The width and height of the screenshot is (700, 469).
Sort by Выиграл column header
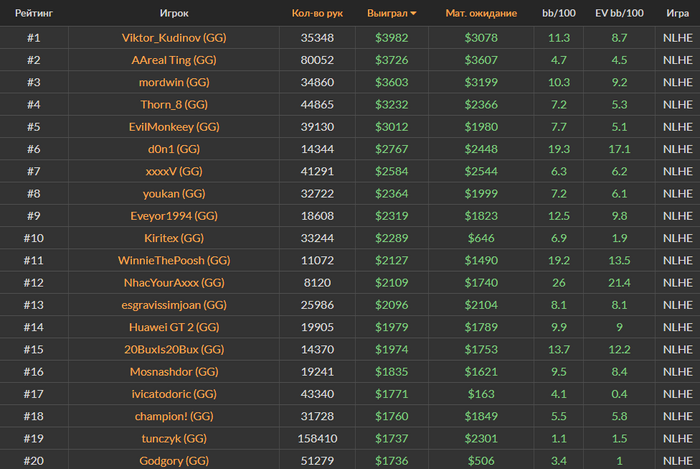point(387,13)
